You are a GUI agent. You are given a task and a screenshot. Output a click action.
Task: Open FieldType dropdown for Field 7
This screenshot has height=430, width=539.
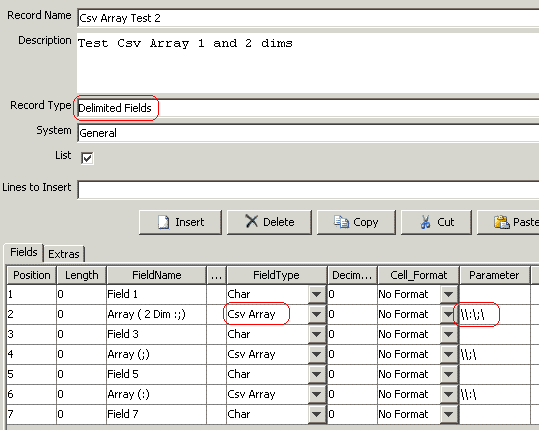(316, 414)
